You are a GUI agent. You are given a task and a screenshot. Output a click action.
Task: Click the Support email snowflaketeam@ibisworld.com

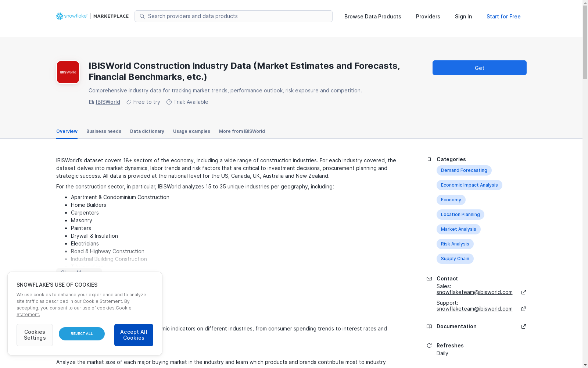tap(474, 309)
